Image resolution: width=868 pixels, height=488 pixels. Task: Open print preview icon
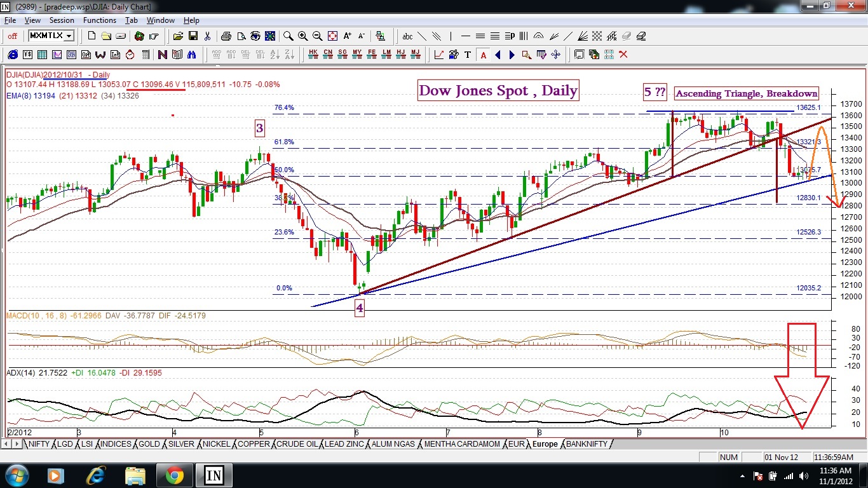point(241,36)
